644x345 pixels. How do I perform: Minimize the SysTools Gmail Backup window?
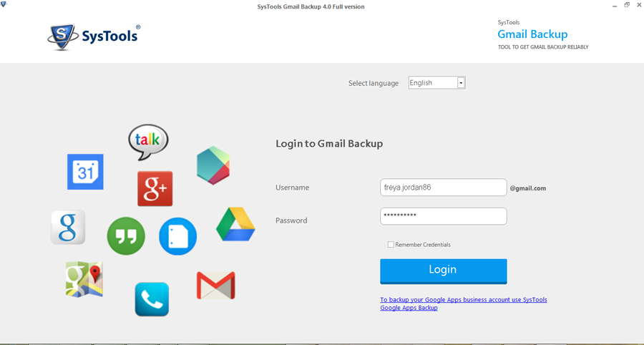(x=615, y=6)
